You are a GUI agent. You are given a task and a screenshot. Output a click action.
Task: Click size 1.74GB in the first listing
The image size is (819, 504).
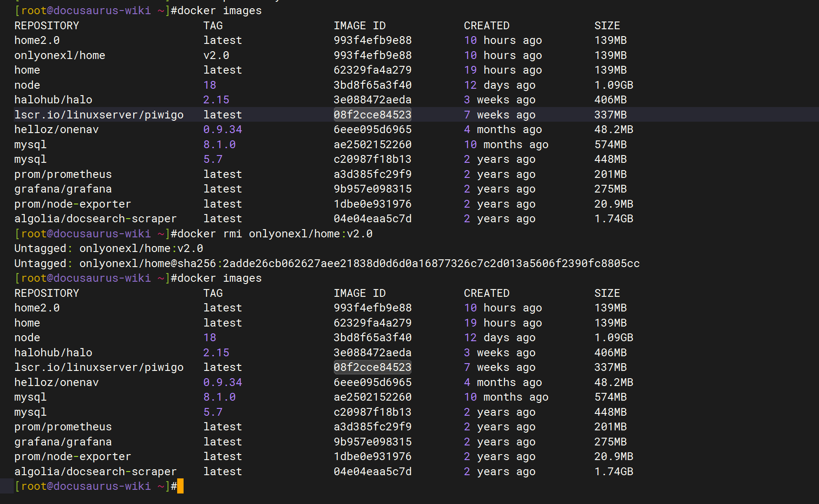click(614, 219)
